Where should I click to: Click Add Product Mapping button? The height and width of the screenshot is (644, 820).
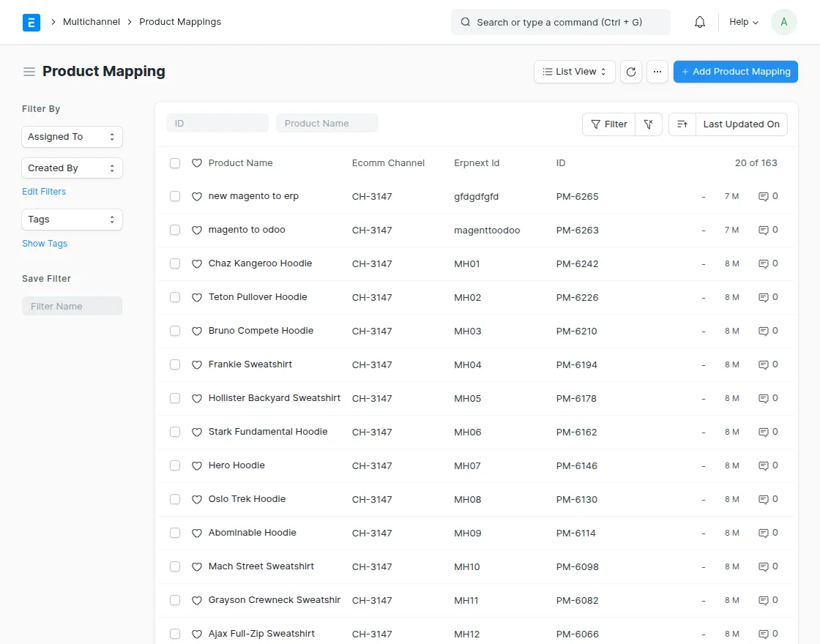click(x=735, y=72)
